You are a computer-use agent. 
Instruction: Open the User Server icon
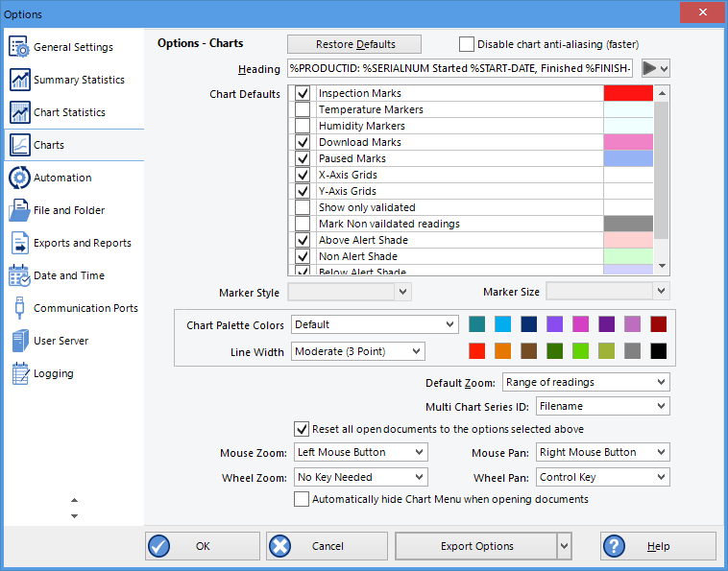coord(19,341)
